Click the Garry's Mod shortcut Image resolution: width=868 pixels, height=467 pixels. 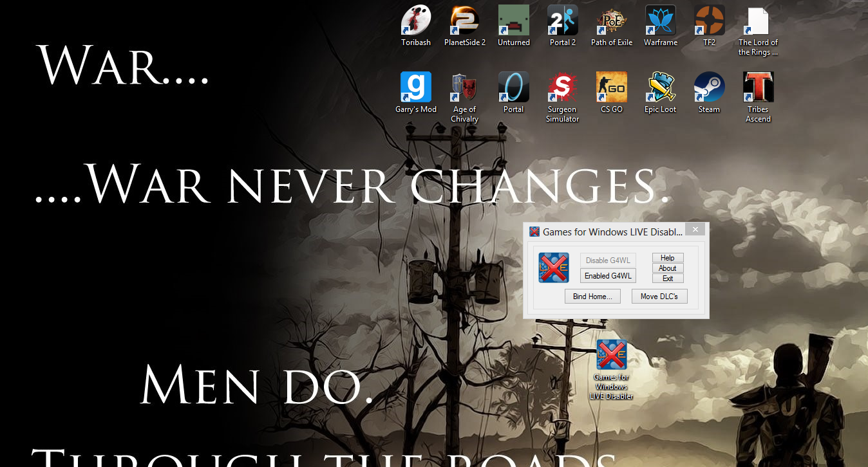tap(416, 93)
